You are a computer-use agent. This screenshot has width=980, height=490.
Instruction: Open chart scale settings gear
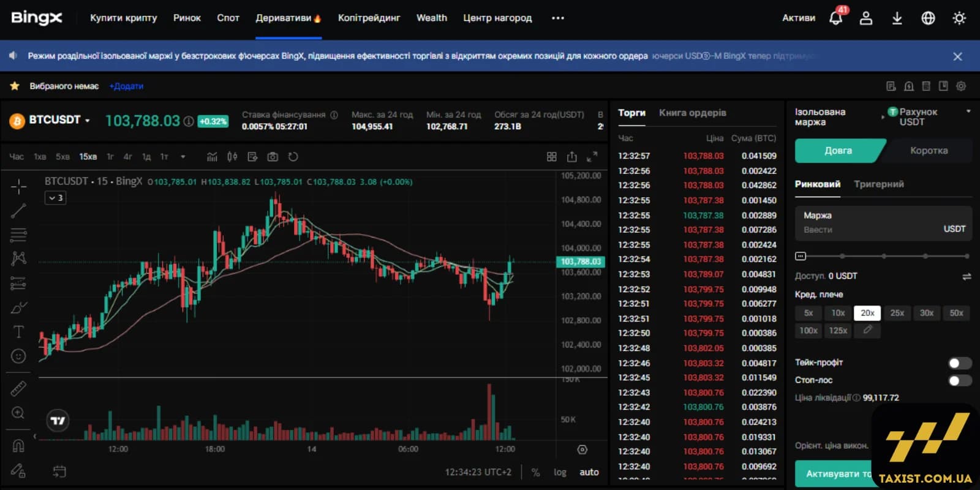(x=582, y=450)
